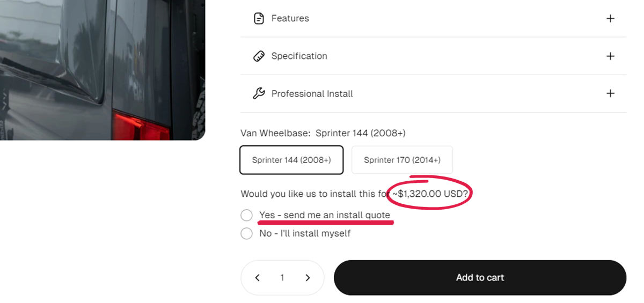Screen dimensions: 644x303
Task: Decrease quantity with the left chevron
Action: [x=258, y=278]
